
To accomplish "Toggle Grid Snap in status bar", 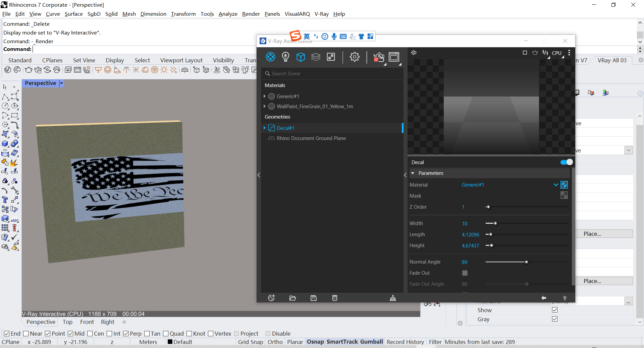I will 251,342.
